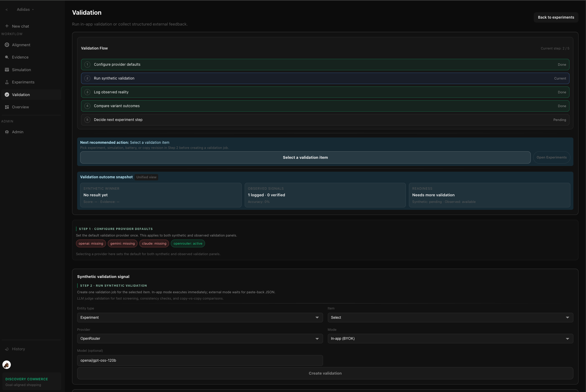Image resolution: width=586 pixels, height=392 pixels.
Task: Click the Overview grid icon
Action: (7, 107)
